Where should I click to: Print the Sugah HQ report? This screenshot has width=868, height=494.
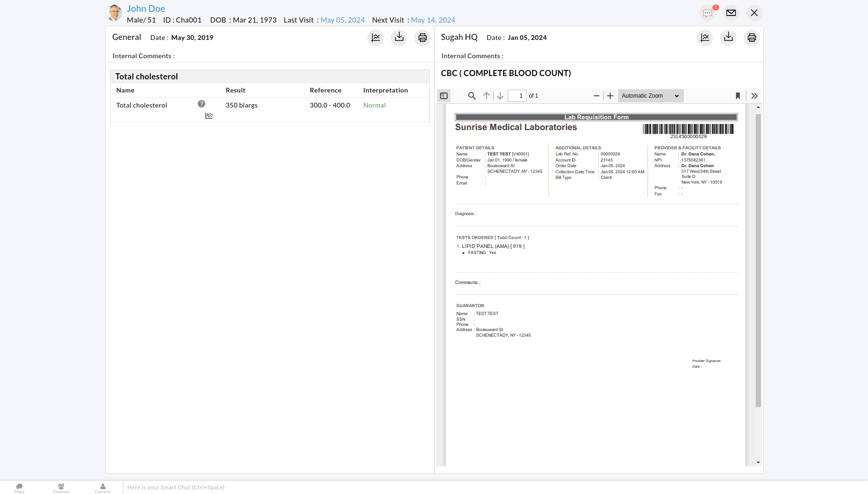[752, 38]
